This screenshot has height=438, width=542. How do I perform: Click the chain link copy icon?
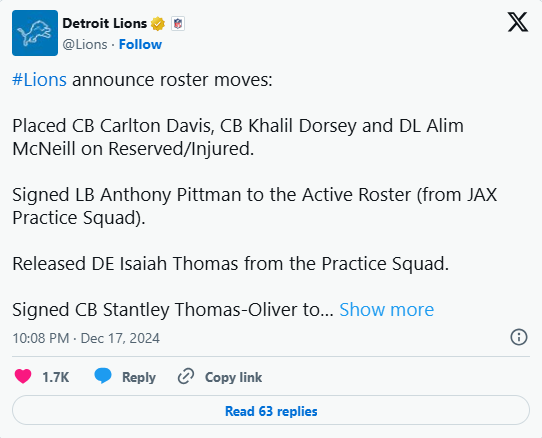(x=186, y=376)
